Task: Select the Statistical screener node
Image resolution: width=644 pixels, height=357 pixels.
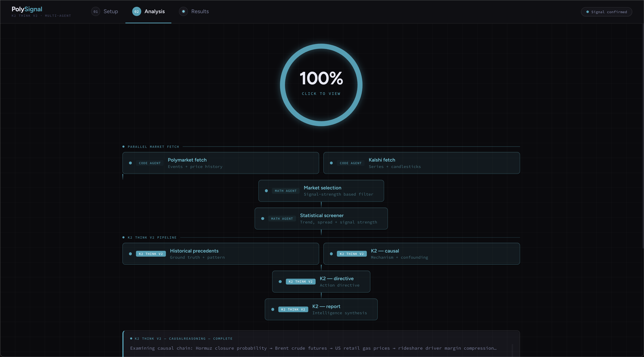Action: 321,218
